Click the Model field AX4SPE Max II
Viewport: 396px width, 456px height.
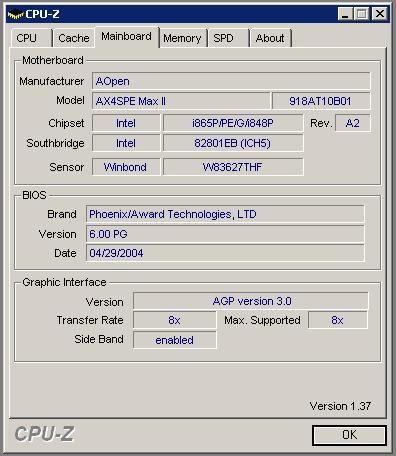[181, 101]
